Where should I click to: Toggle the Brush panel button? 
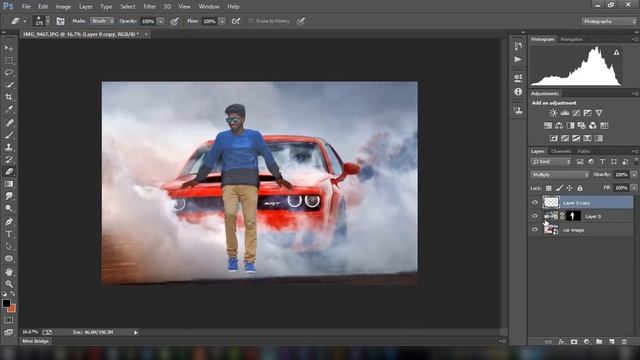pyautogui.click(x=60, y=21)
